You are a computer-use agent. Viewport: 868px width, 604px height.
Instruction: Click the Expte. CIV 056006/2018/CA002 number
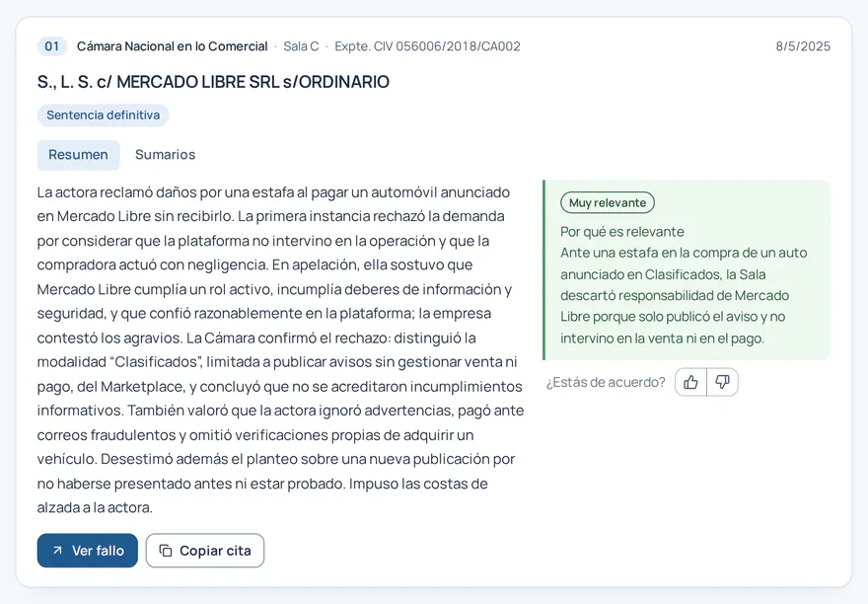[427, 46]
